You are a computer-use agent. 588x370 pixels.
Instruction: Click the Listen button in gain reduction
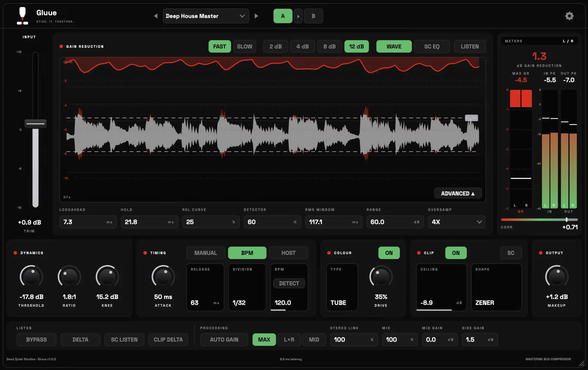coord(470,46)
